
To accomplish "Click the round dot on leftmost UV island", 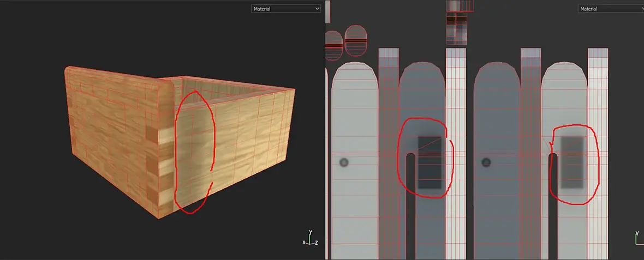I will (x=344, y=162).
